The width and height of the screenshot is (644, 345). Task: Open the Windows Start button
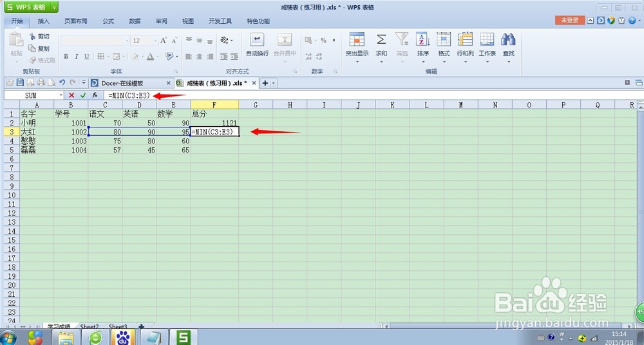(x=8, y=338)
